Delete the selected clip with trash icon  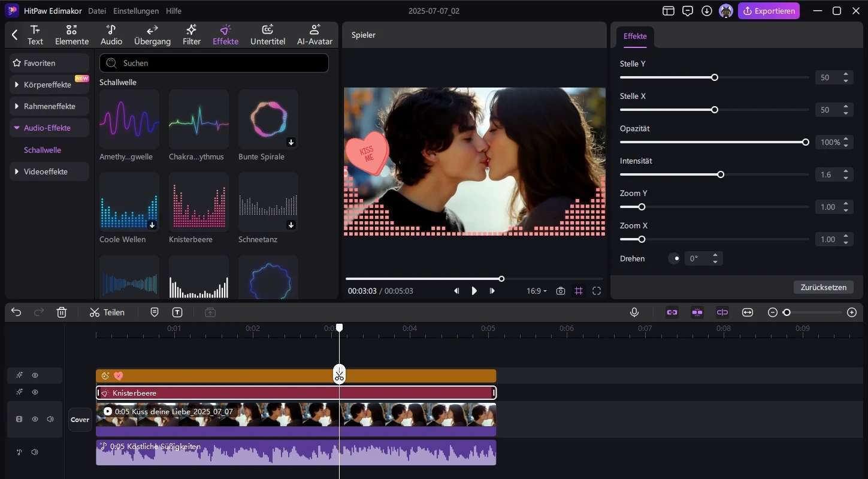tap(62, 312)
